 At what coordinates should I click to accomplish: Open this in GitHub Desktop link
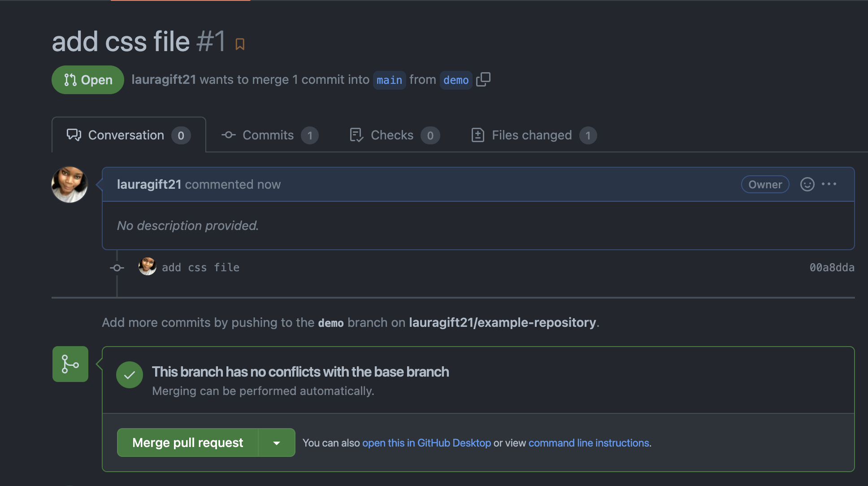(x=426, y=443)
